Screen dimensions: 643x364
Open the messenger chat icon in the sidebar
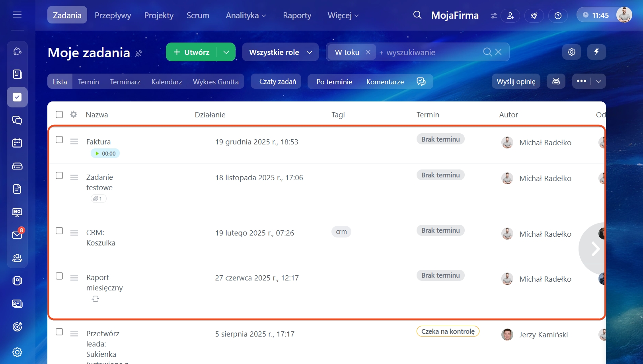click(17, 120)
